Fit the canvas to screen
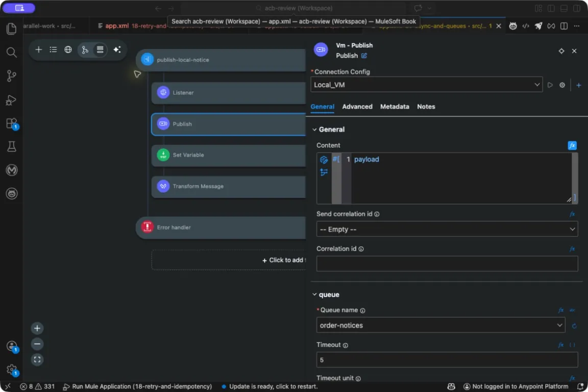Image resolution: width=588 pixels, height=392 pixels. (37, 360)
